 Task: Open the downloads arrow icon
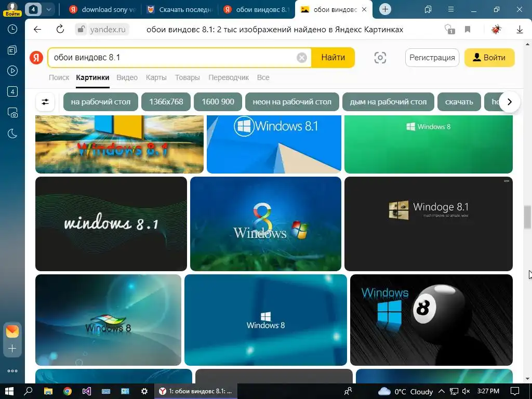click(520, 30)
